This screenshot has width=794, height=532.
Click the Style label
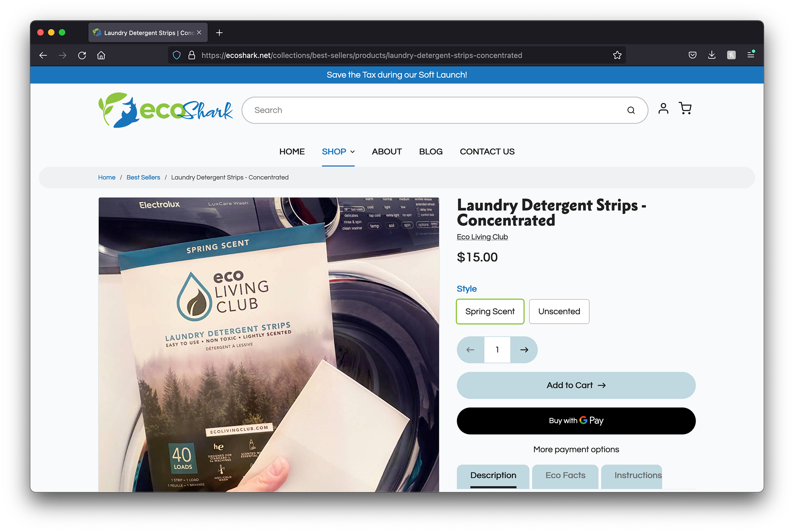(466, 289)
